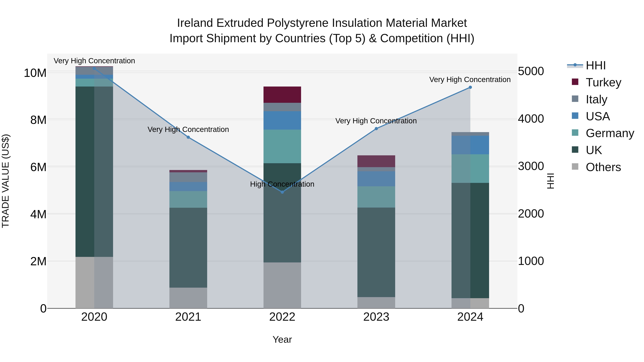Select the UK segment of the 2023 bar
644x362 pixels.
click(376, 252)
